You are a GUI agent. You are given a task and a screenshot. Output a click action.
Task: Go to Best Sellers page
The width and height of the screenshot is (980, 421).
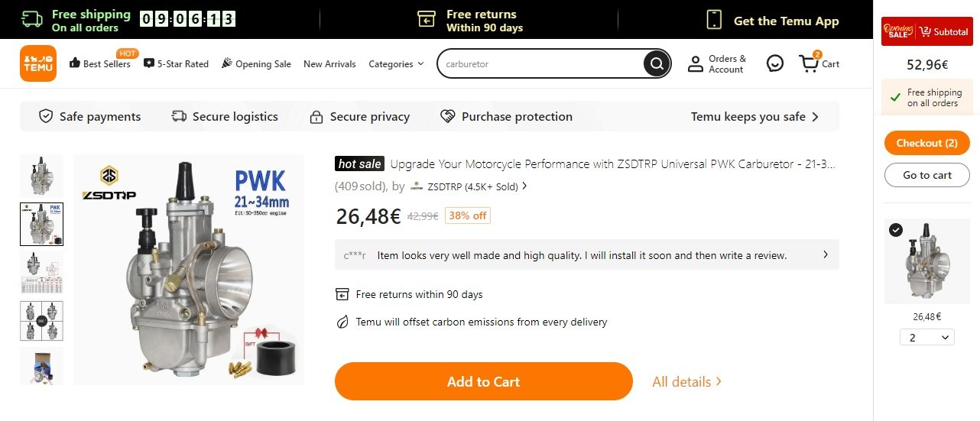100,64
